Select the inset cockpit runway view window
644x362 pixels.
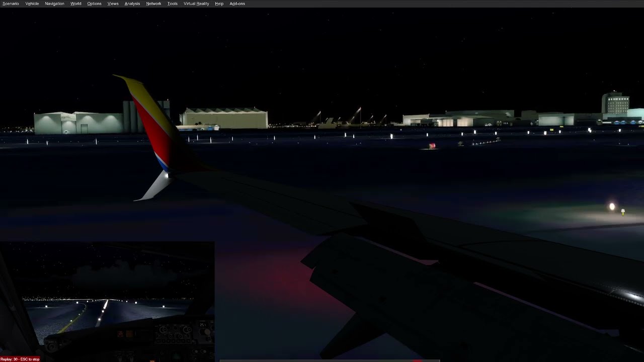(x=107, y=301)
